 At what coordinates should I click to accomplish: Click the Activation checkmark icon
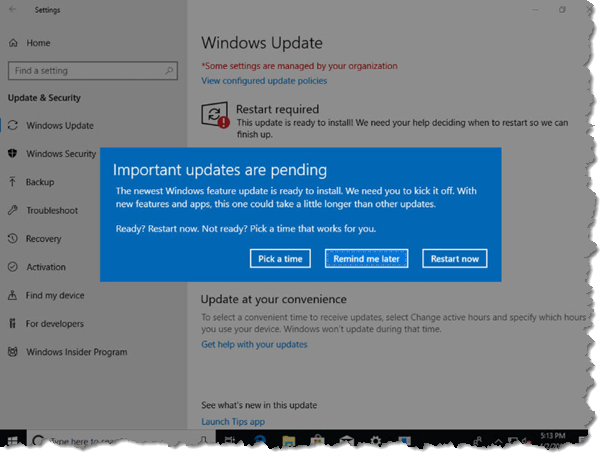12,267
